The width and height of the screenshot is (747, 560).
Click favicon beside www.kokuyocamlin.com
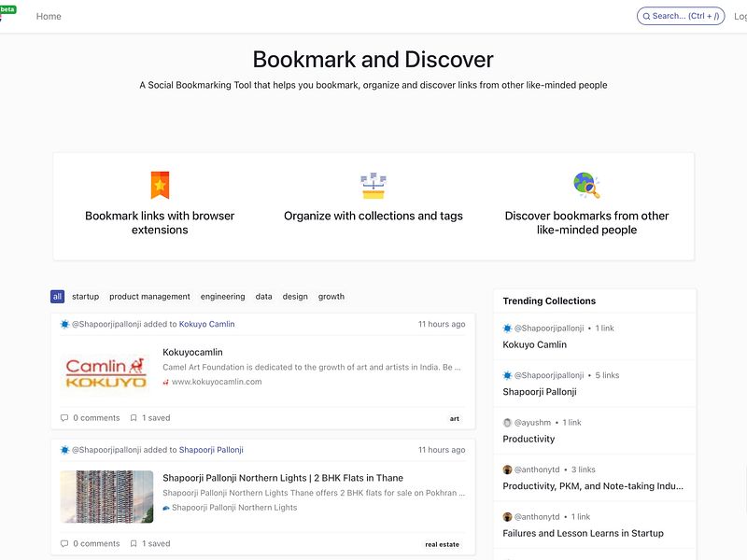click(166, 382)
